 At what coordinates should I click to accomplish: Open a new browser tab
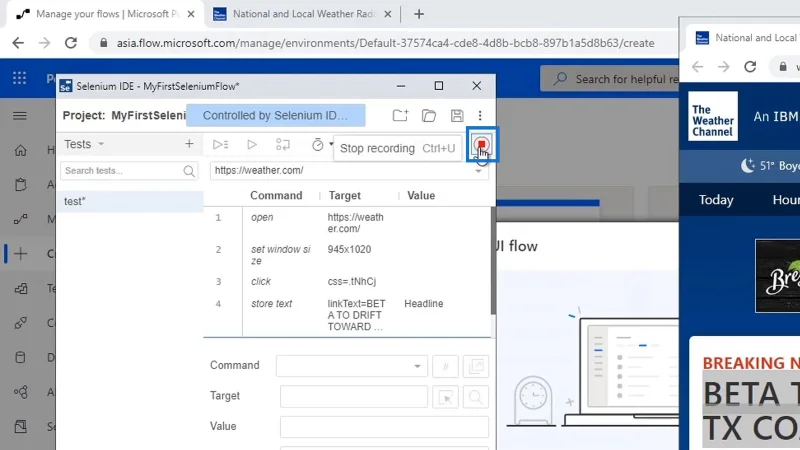[x=419, y=14]
